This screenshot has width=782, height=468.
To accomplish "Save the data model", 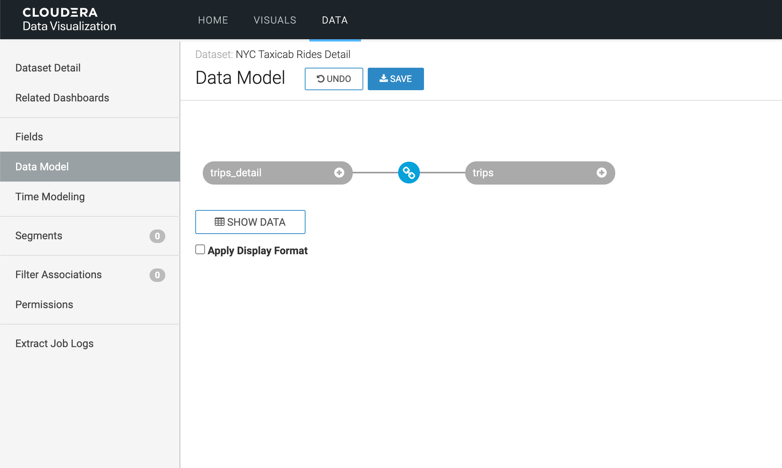I will (x=395, y=79).
